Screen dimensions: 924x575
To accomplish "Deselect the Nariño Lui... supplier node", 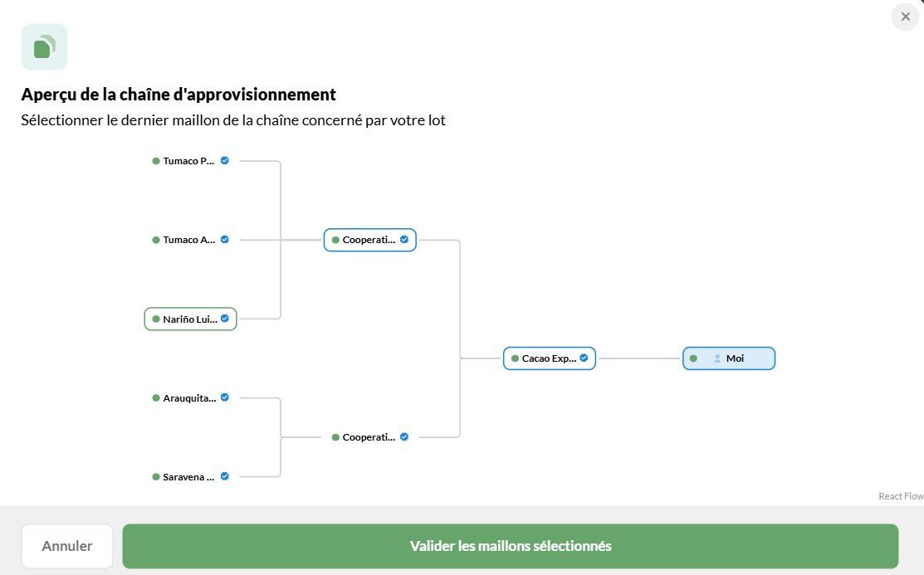I will [190, 319].
